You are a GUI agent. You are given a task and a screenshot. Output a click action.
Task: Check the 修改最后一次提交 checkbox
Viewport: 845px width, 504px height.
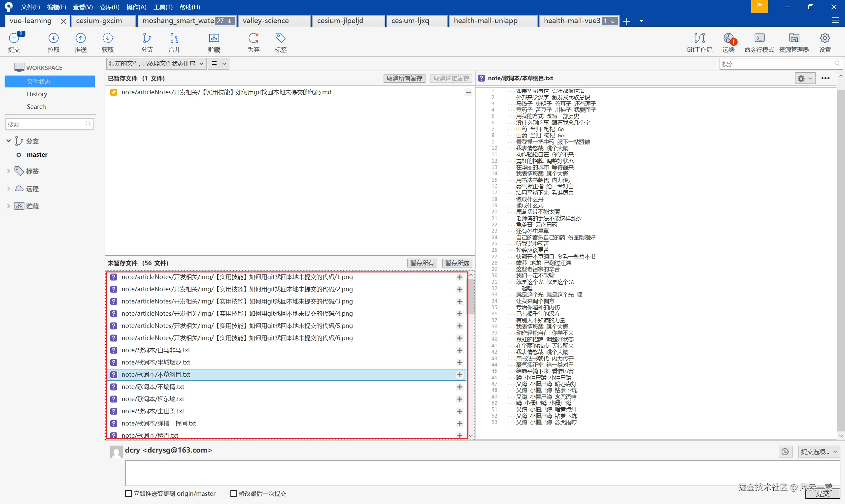pyautogui.click(x=234, y=493)
